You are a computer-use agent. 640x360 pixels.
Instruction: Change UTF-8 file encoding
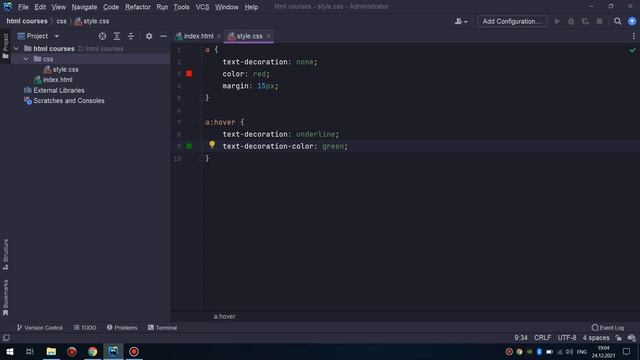[x=567, y=338]
